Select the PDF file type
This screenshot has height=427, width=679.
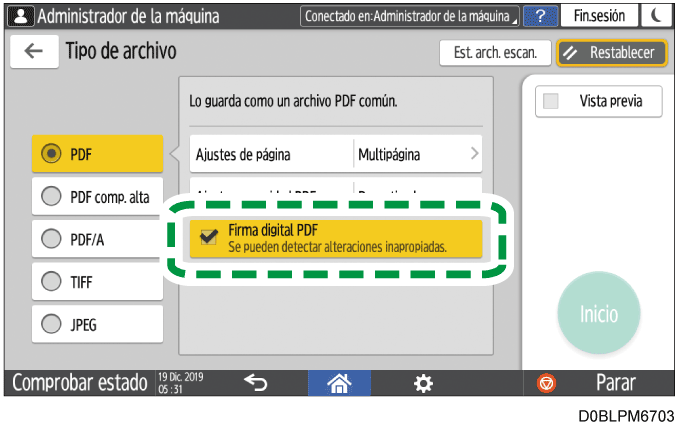pyautogui.click(x=97, y=154)
